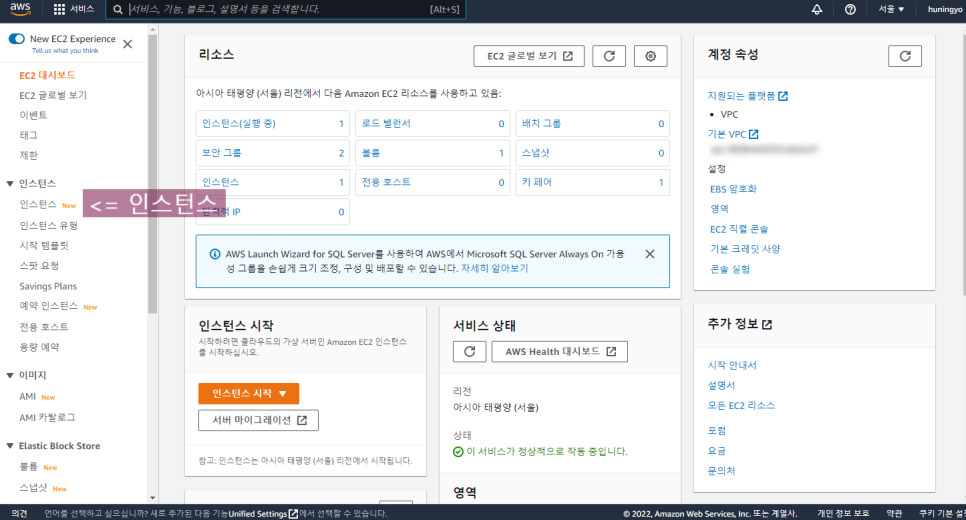
Task: Click the search magnifier icon
Action: [118, 9]
